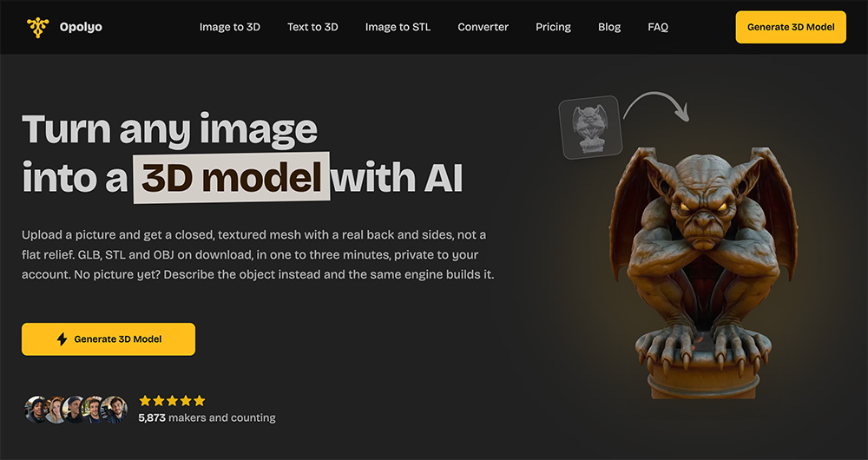Viewport: 868px width, 460px height.
Task: Go to Image to STL
Action: coord(398,27)
